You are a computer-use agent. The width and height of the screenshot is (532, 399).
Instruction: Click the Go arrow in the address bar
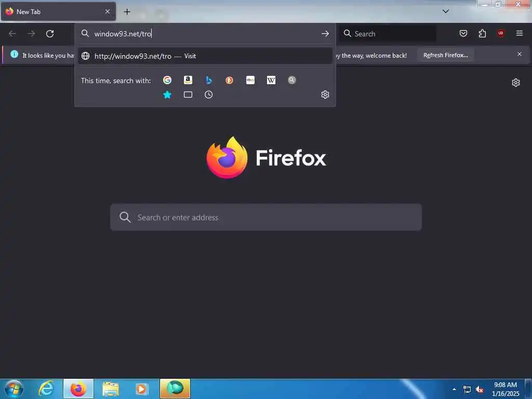click(x=325, y=34)
